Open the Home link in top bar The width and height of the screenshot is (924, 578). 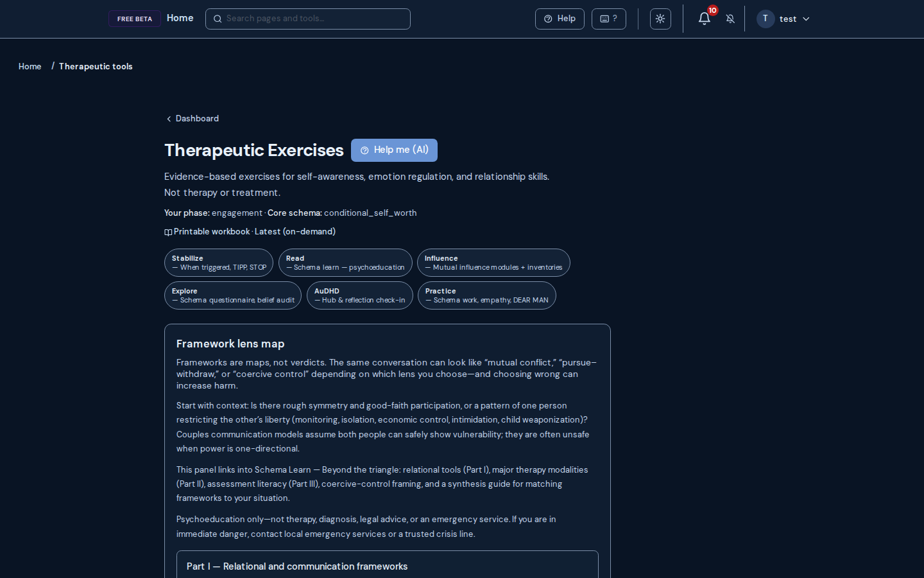pyautogui.click(x=180, y=18)
